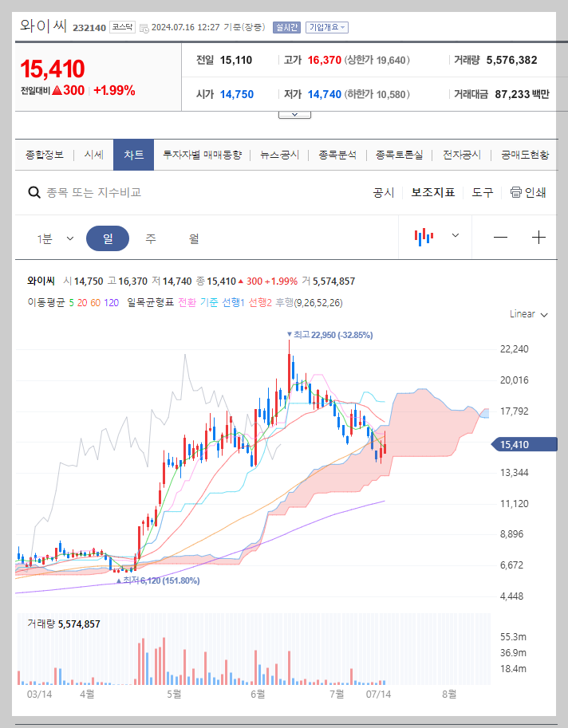Click the 15,410 price label on axis
Screen dimensions: 568x728
tap(523, 444)
